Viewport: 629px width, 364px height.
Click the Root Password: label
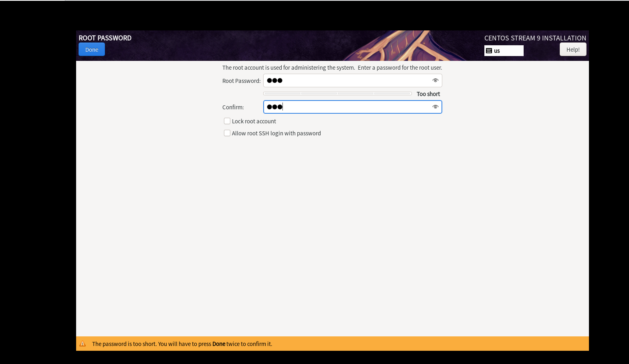(242, 81)
